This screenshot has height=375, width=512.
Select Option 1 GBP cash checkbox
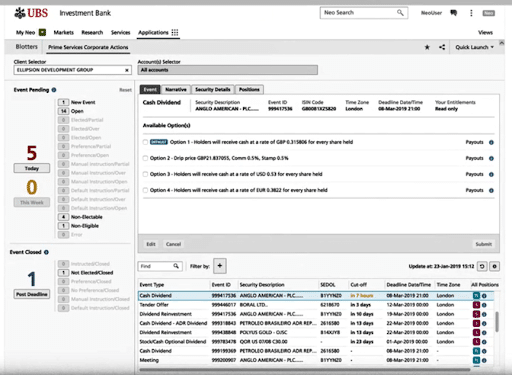(x=145, y=142)
